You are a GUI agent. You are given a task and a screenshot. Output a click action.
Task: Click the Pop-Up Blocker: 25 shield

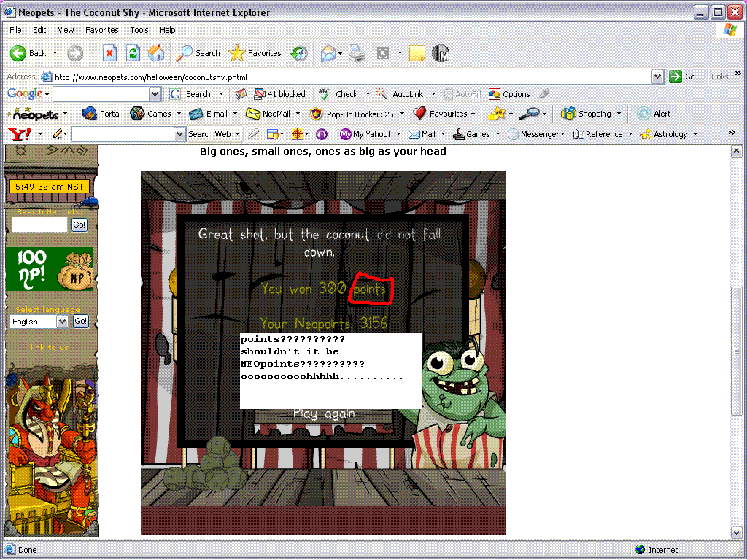(315, 114)
